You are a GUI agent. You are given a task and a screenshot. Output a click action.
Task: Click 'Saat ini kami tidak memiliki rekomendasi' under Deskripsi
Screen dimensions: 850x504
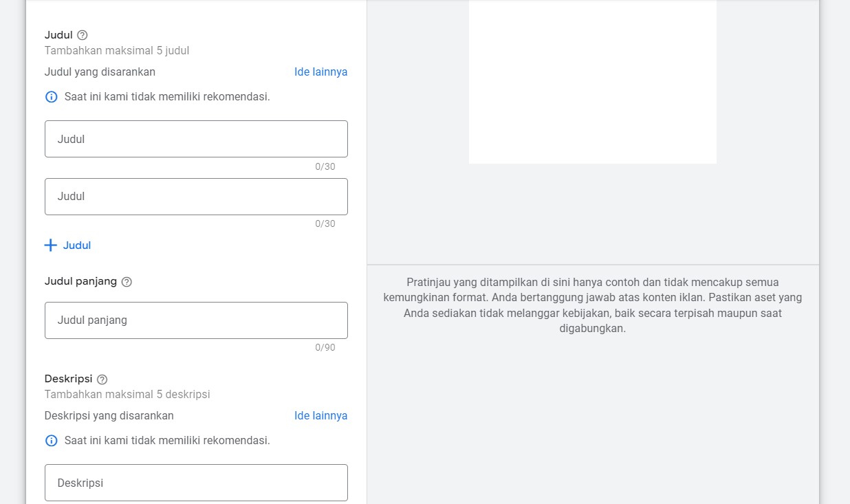[167, 441]
